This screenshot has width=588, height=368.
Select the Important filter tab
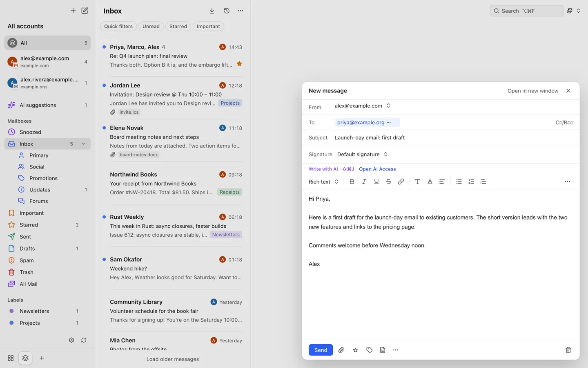click(208, 26)
